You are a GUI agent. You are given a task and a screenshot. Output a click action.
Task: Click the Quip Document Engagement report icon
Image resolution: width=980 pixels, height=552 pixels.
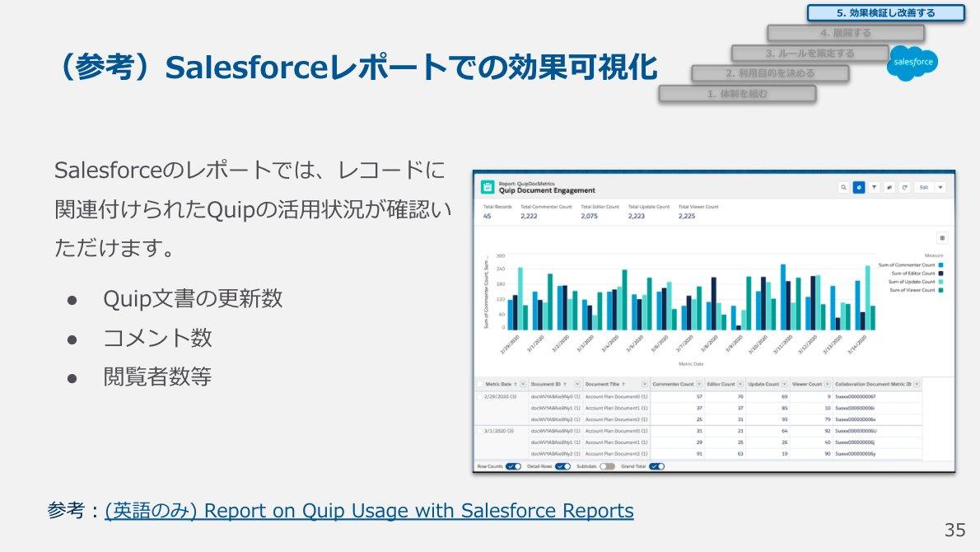[x=488, y=187]
